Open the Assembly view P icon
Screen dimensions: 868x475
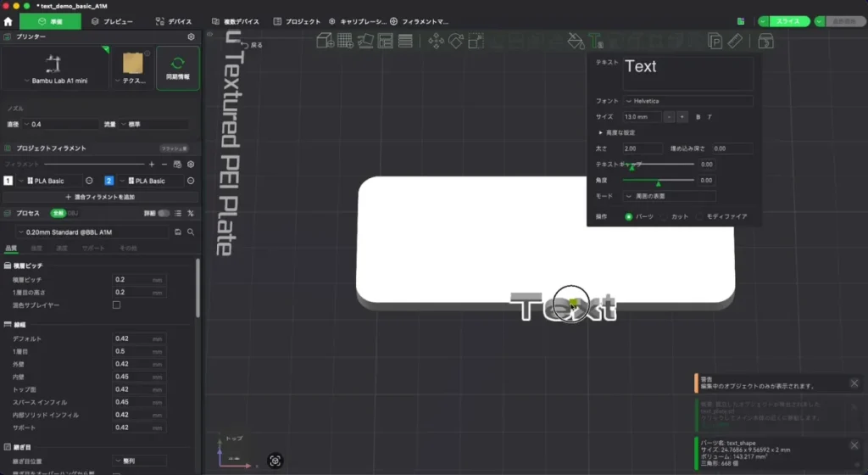[715, 41]
